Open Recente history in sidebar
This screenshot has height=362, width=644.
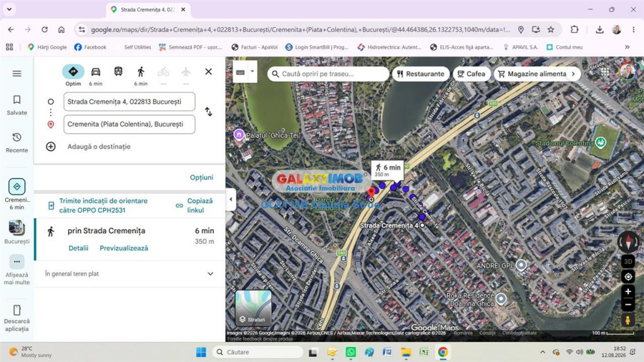pyautogui.click(x=17, y=143)
